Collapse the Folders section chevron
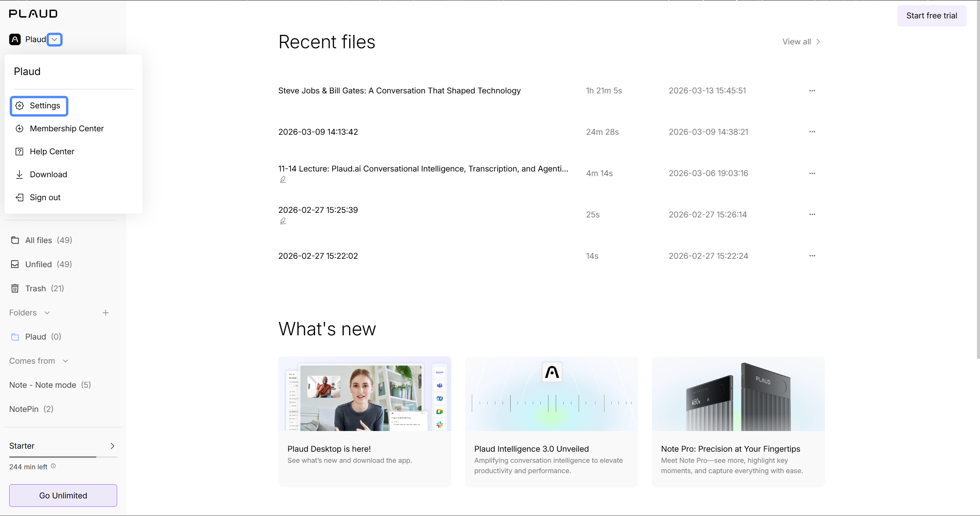 click(47, 313)
